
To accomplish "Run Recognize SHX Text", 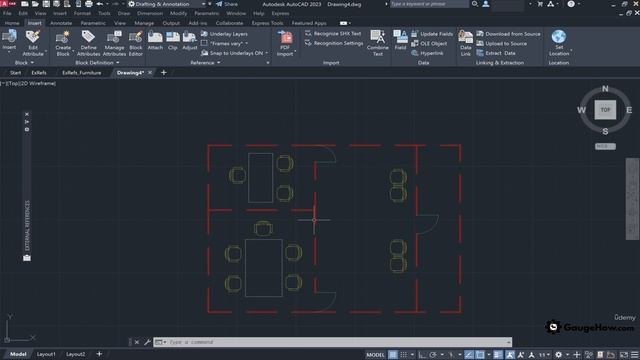I will click(x=333, y=33).
